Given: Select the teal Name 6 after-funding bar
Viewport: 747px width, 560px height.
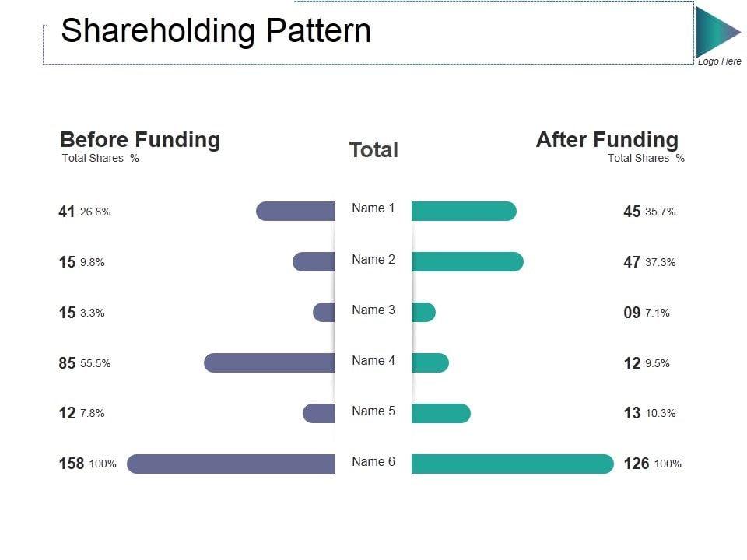Looking at the screenshot, I should [x=512, y=464].
